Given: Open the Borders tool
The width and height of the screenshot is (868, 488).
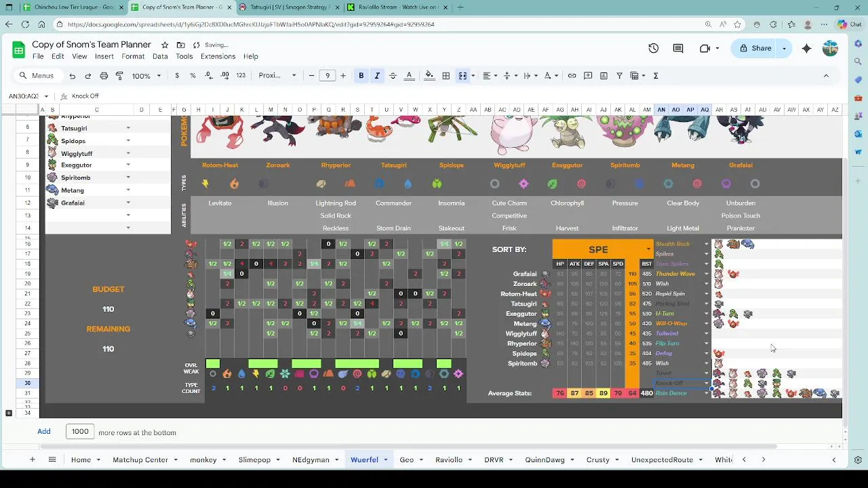Looking at the screenshot, I should coord(446,76).
